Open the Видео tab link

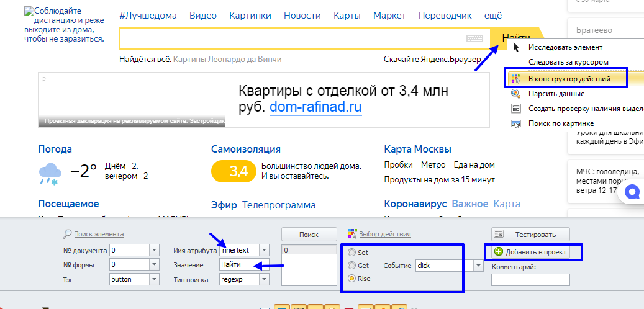coord(203,16)
